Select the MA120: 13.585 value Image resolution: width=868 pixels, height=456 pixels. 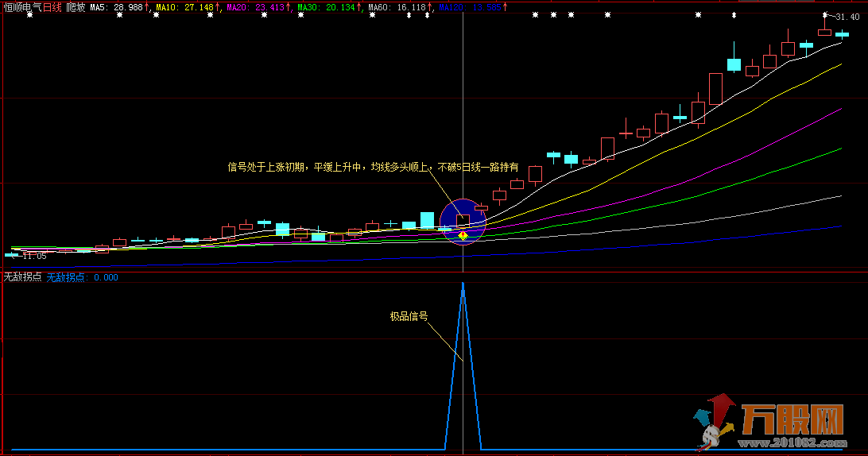point(470,8)
